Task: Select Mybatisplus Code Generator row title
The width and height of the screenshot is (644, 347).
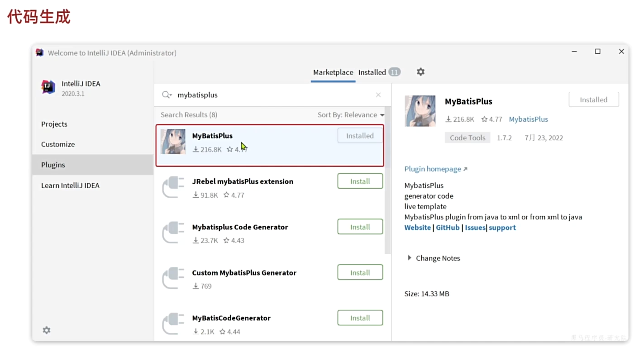Action: click(240, 227)
